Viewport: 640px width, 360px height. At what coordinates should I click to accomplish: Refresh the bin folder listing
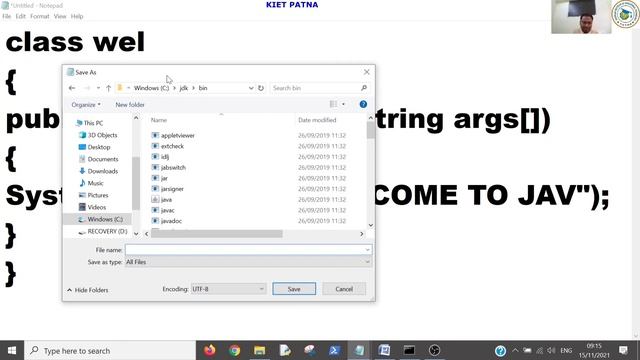pyautogui.click(x=261, y=88)
